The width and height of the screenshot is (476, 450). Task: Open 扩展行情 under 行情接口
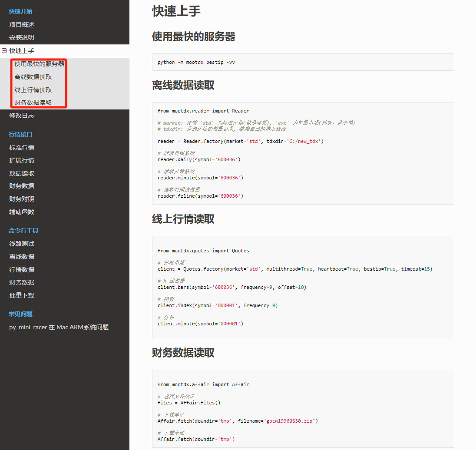tap(22, 160)
